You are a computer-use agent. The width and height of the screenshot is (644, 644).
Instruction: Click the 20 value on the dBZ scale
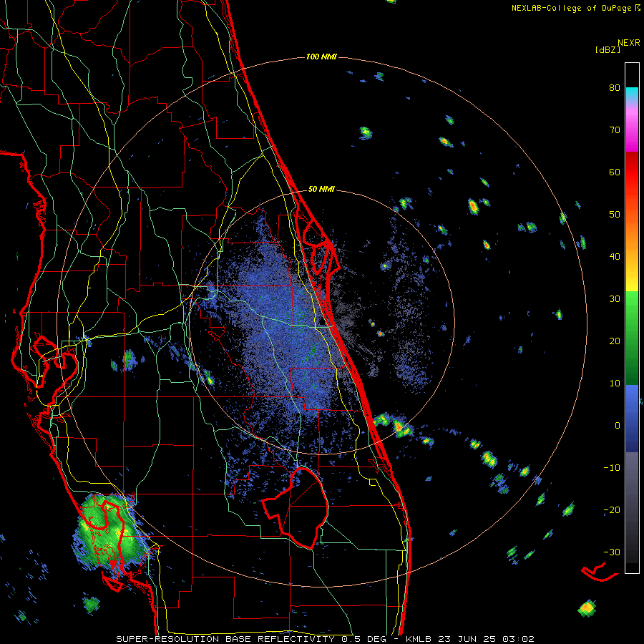(x=615, y=341)
